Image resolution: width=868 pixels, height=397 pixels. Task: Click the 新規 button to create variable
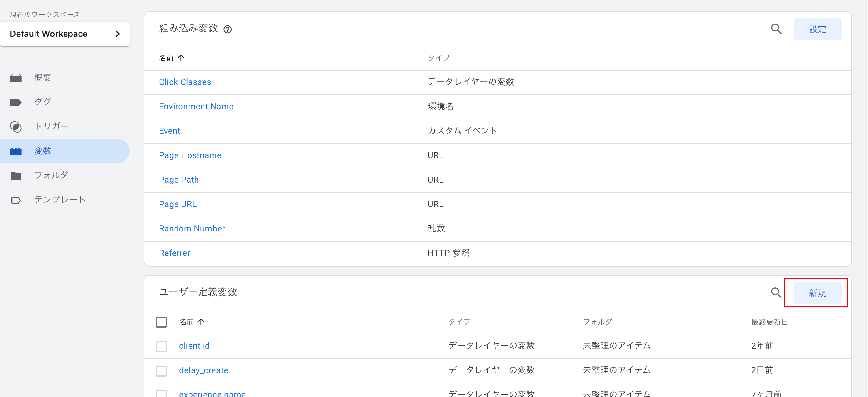pyautogui.click(x=817, y=293)
